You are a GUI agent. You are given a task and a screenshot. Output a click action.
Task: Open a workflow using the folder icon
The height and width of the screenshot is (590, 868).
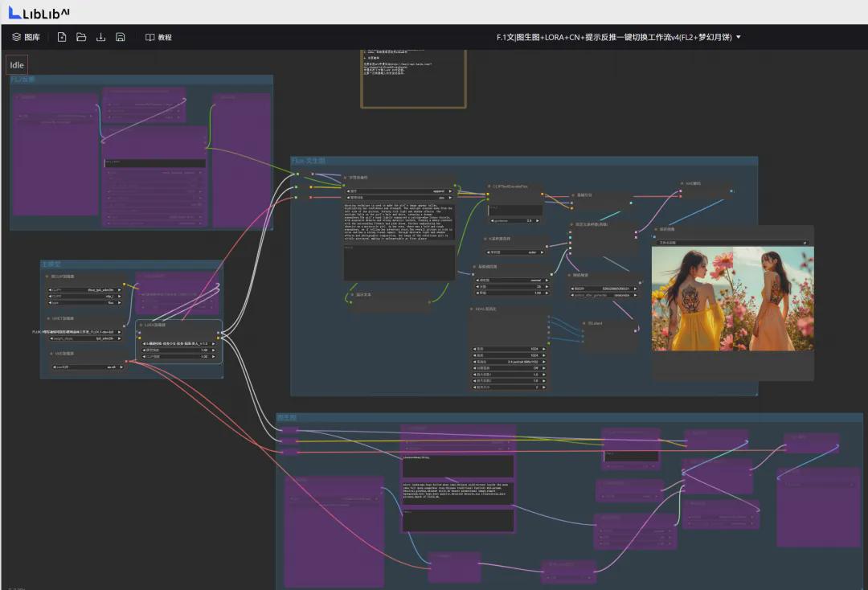point(81,36)
